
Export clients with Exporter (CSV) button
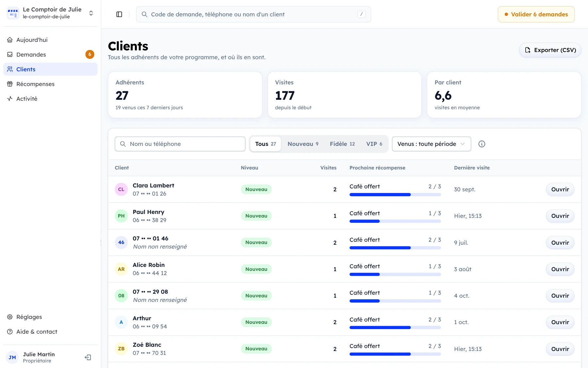[550, 50]
